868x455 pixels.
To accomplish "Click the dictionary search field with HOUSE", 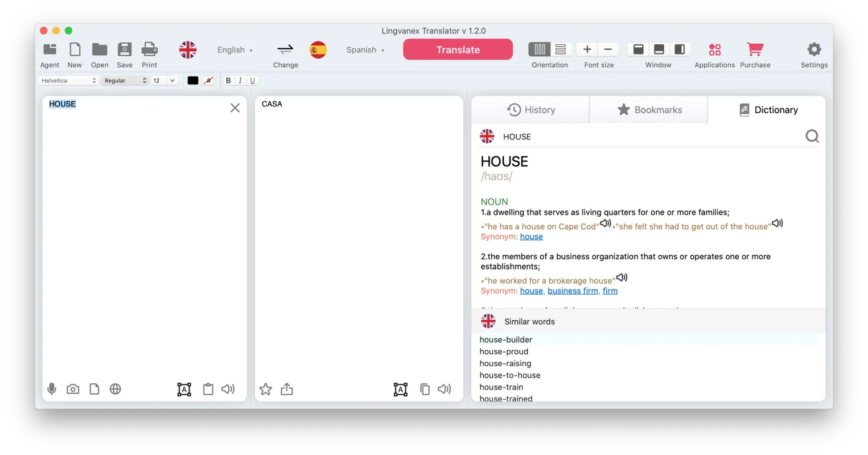I will pyautogui.click(x=649, y=136).
